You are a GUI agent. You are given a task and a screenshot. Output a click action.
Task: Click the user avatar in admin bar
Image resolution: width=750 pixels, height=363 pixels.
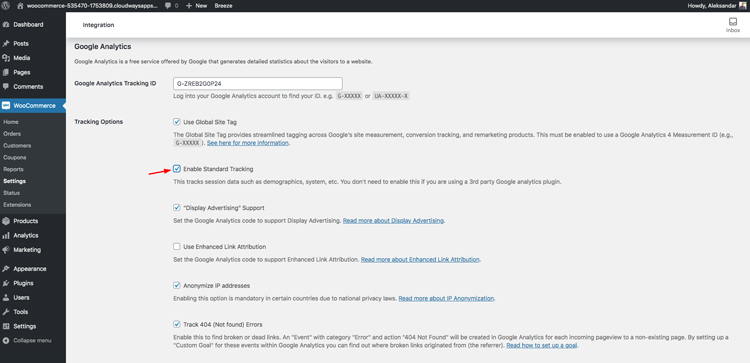pyautogui.click(x=742, y=6)
